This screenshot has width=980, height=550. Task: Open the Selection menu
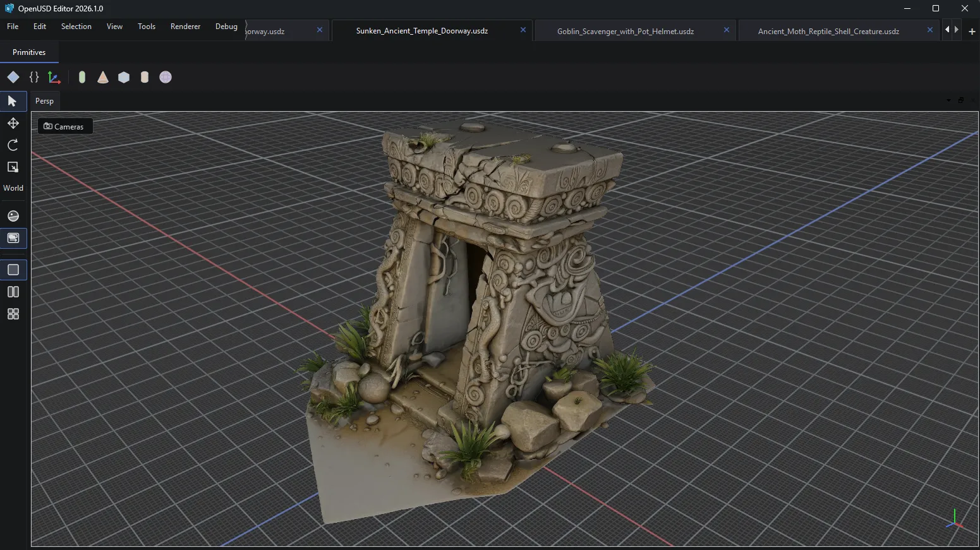coord(76,27)
